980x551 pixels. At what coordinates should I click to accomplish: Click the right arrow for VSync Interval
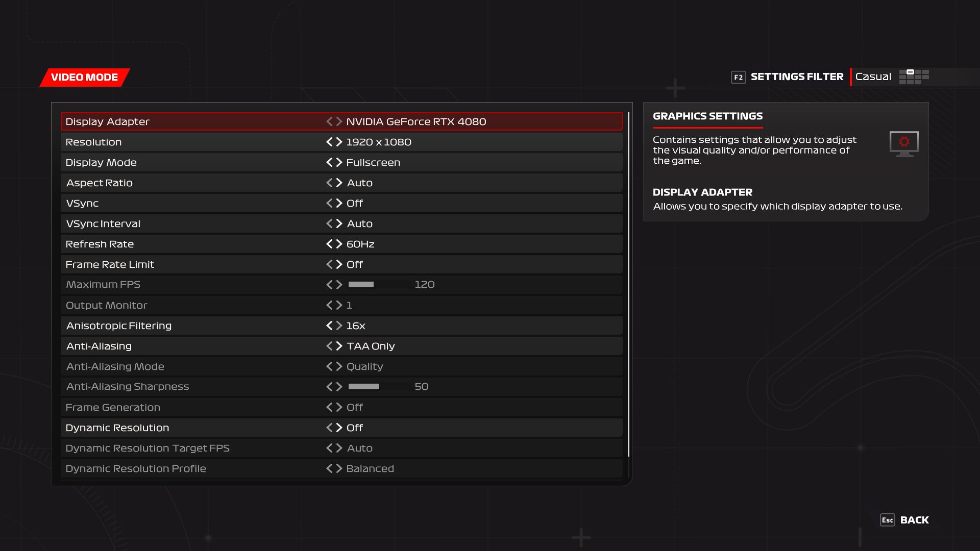click(339, 223)
